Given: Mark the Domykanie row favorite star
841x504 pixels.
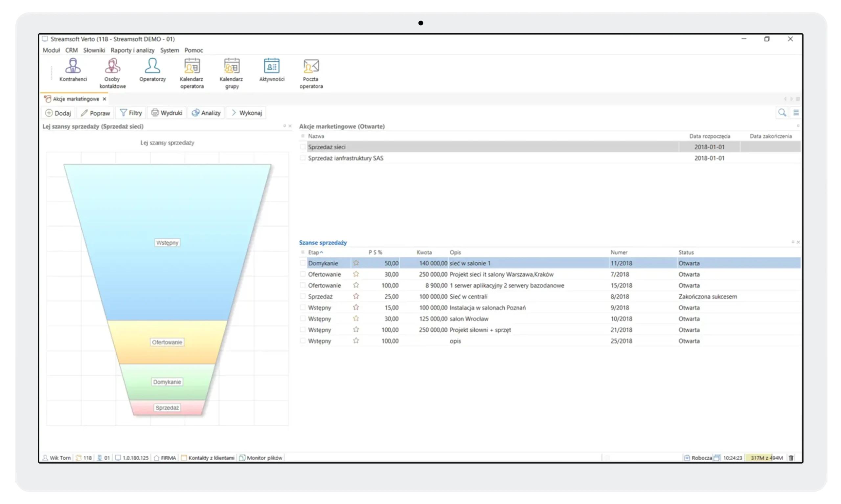Looking at the screenshot, I should point(356,263).
